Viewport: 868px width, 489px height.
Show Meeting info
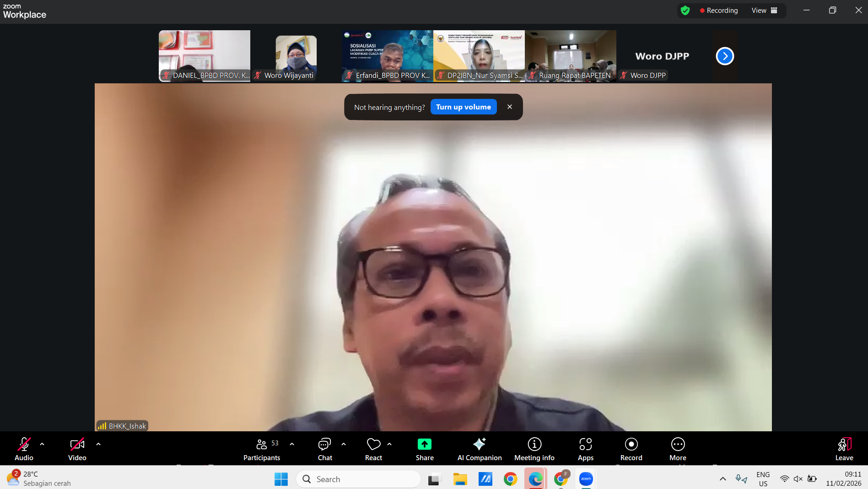534,449
